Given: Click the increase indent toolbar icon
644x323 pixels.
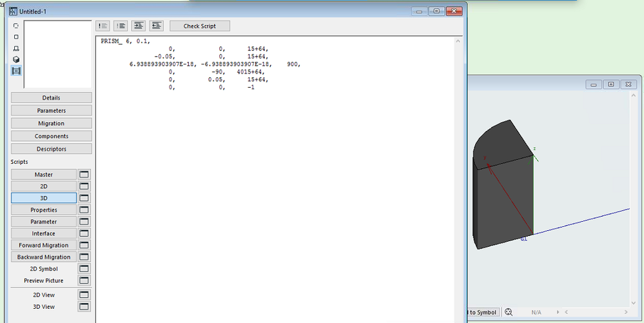Looking at the screenshot, I should pyautogui.click(x=139, y=26).
